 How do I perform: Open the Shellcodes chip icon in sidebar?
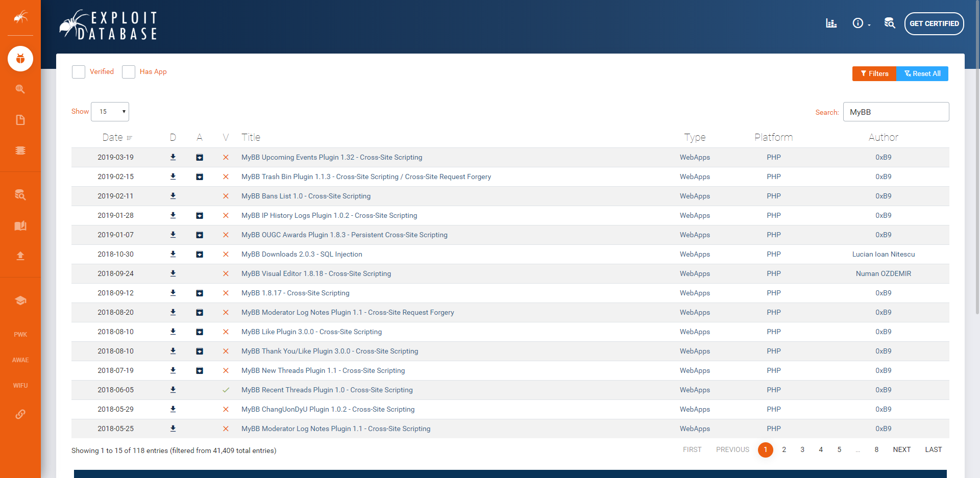[20, 150]
